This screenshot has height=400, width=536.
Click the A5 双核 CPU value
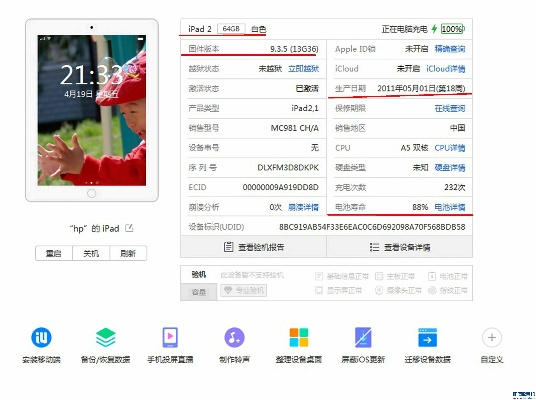click(414, 148)
